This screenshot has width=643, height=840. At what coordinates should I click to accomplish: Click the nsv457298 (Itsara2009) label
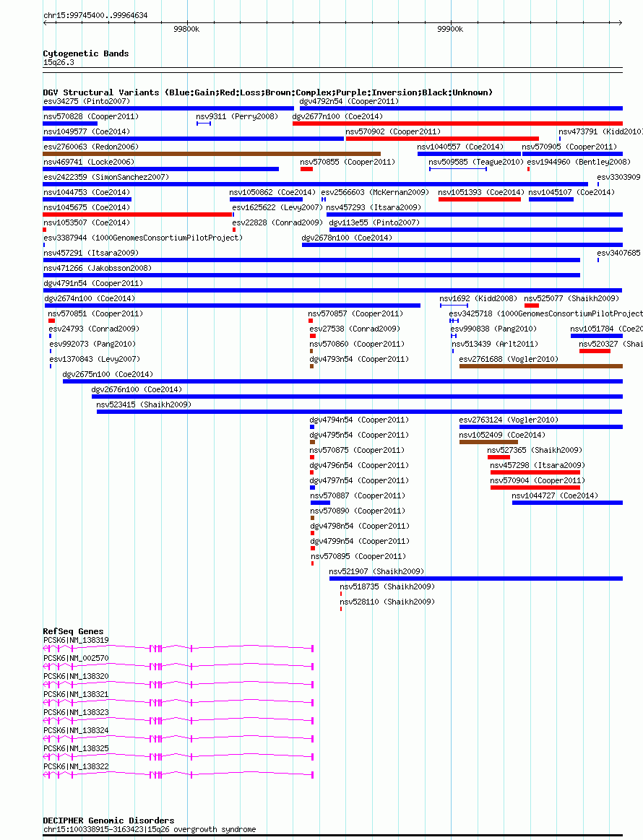[x=538, y=465]
